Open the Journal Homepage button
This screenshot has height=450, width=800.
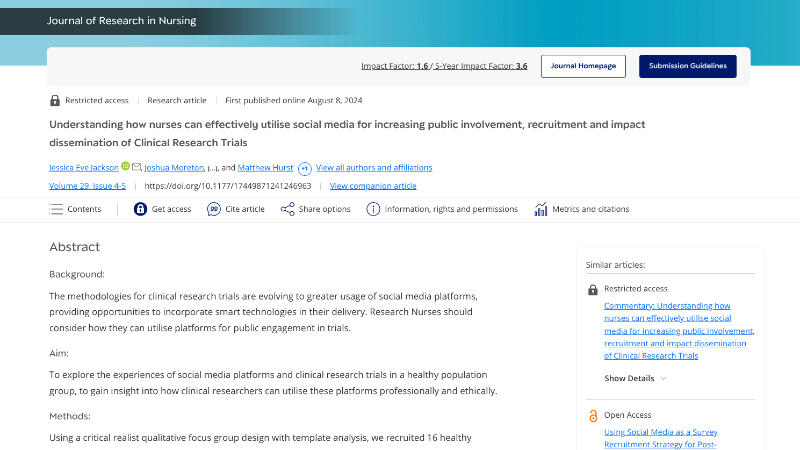583,66
